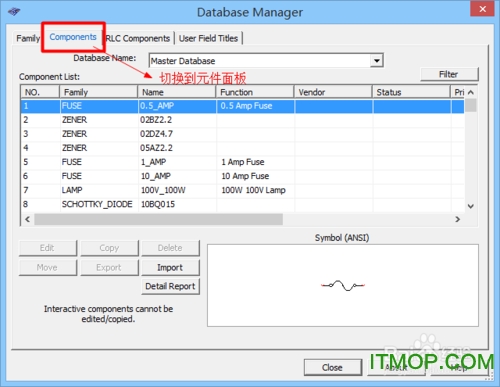This screenshot has height=387, width=500.
Task: Click the greyed Delete button
Action: (170, 248)
